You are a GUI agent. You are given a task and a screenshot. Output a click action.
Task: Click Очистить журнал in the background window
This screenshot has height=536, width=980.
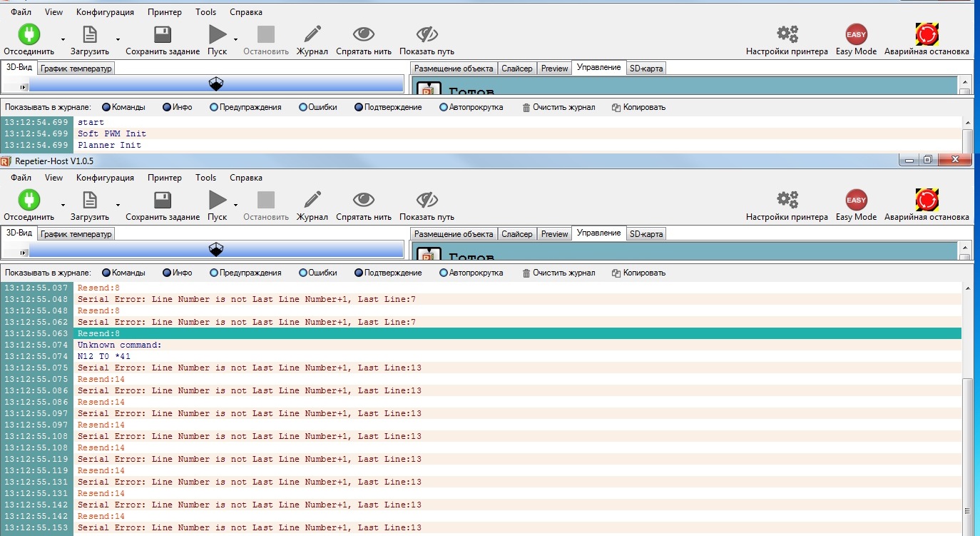tap(558, 107)
